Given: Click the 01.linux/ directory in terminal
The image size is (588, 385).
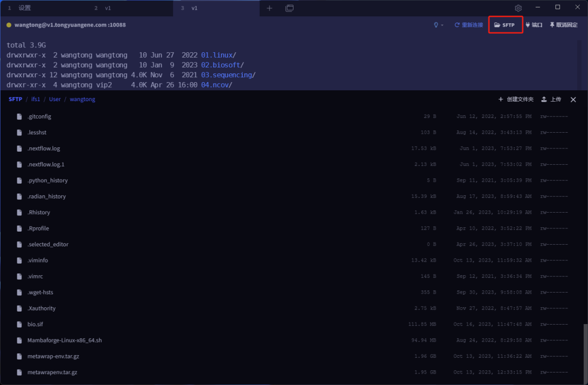Looking at the screenshot, I should [219, 55].
